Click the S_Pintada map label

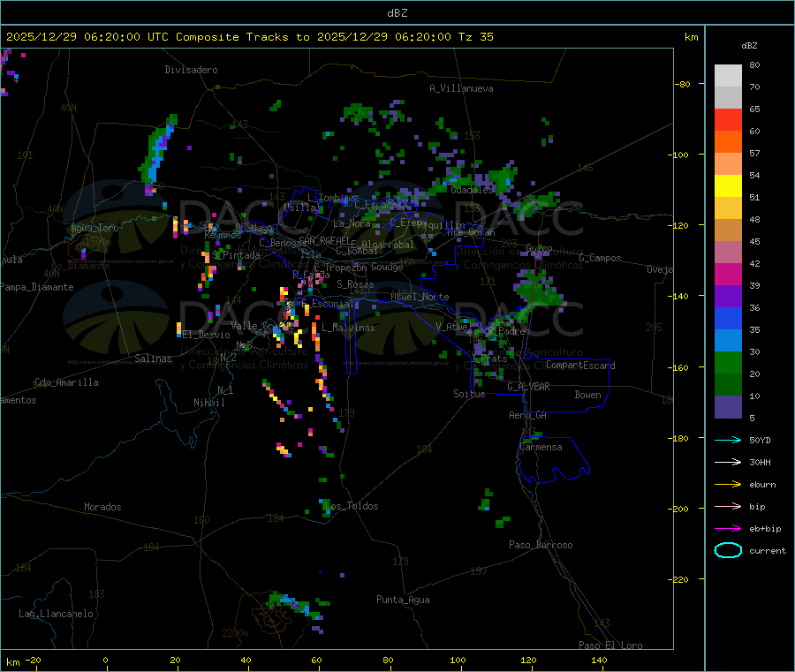(236, 255)
